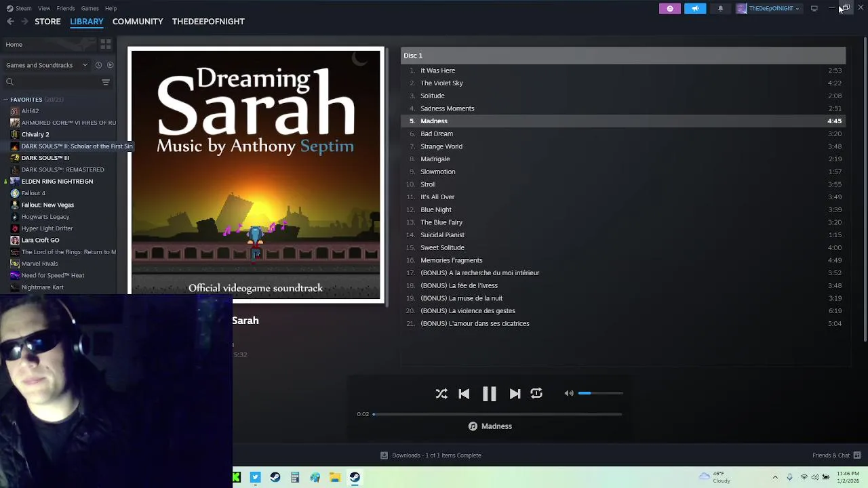Mute the soundtrack volume icon
The height and width of the screenshot is (488, 868).
point(569,393)
